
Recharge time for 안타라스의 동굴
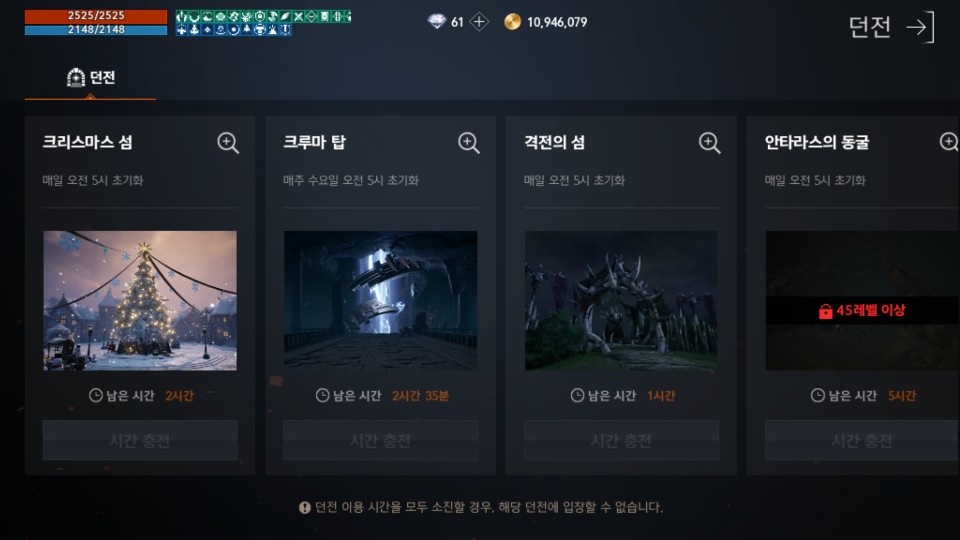(862, 440)
